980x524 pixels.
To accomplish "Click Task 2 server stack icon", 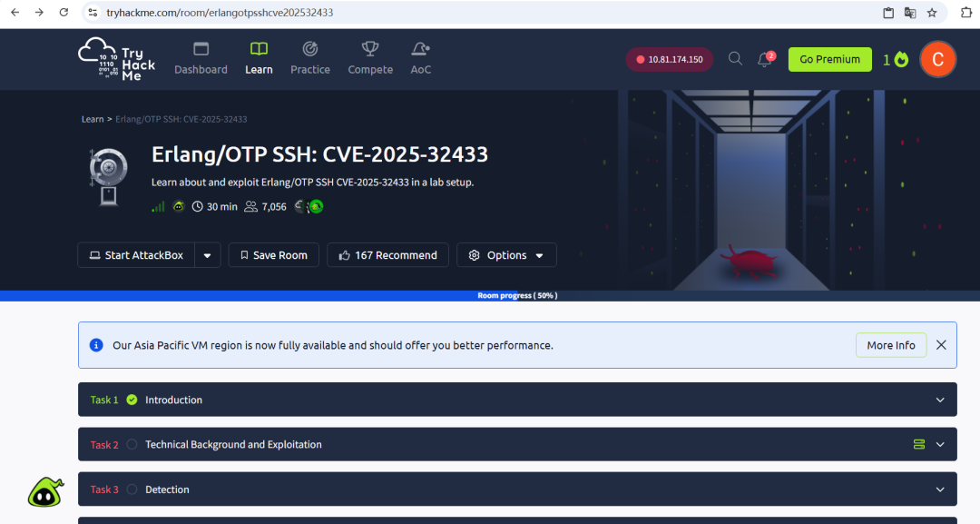I will tap(918, 445).
